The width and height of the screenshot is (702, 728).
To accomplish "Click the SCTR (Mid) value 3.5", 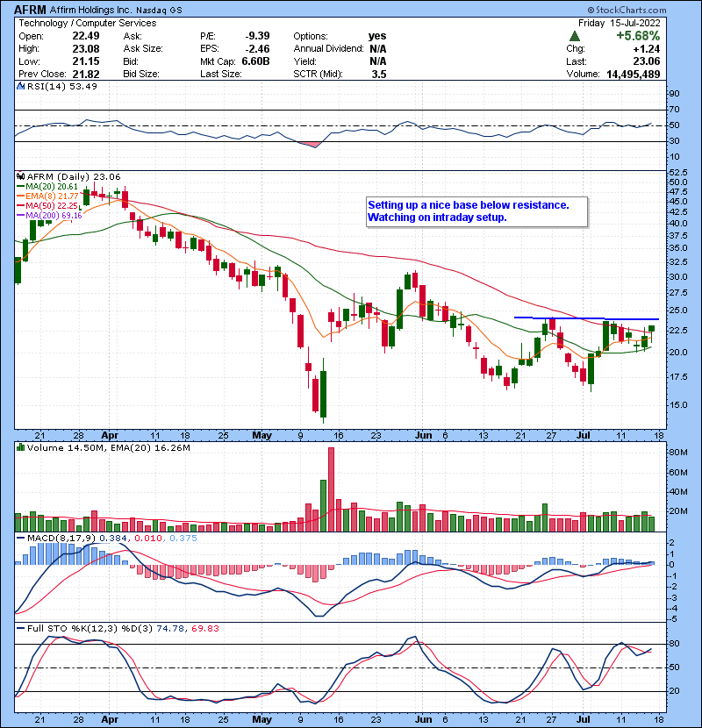I will pyautogui.click(x=379, y=74).
